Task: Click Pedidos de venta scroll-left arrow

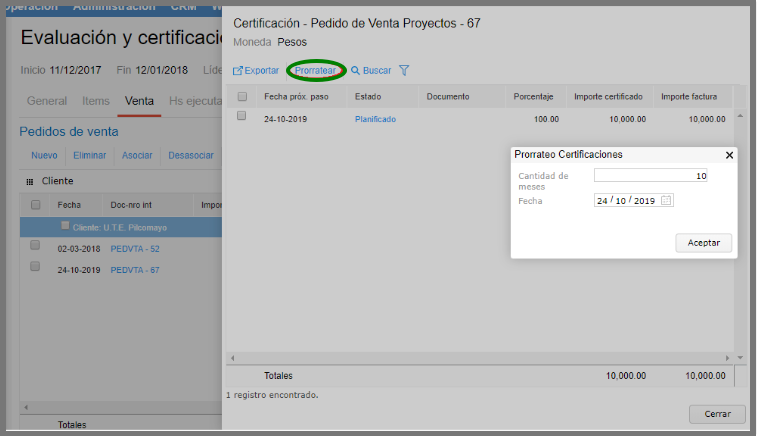Action: (26, 408)
